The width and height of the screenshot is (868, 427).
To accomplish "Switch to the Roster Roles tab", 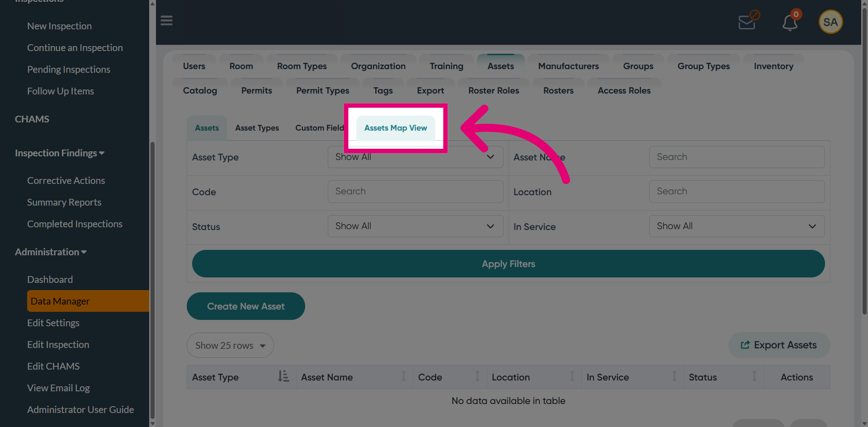I will pyautogui.click(x=493, y=90).
